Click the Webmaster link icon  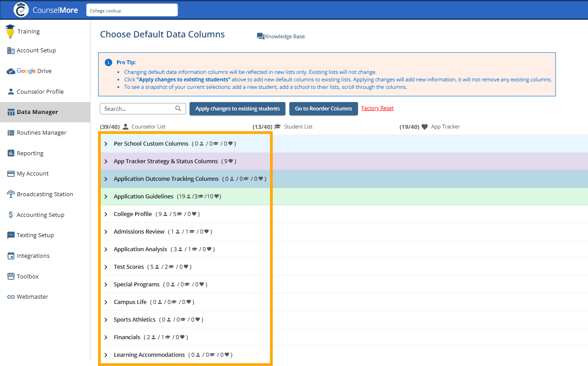11,297
